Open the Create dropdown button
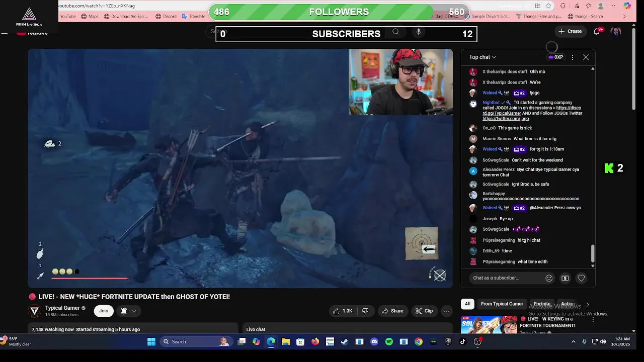Viewport: 644px width, 362px height. click(x=570, y=31)
